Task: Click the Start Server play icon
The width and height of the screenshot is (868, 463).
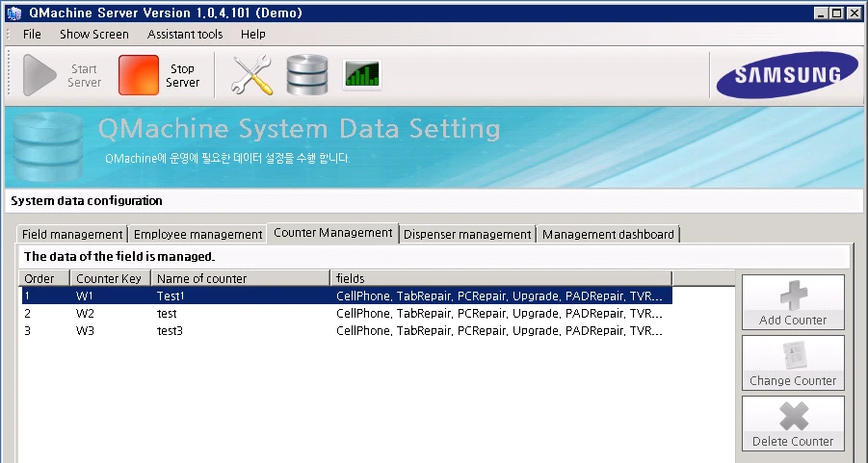Action: click(x=39, y=75)
